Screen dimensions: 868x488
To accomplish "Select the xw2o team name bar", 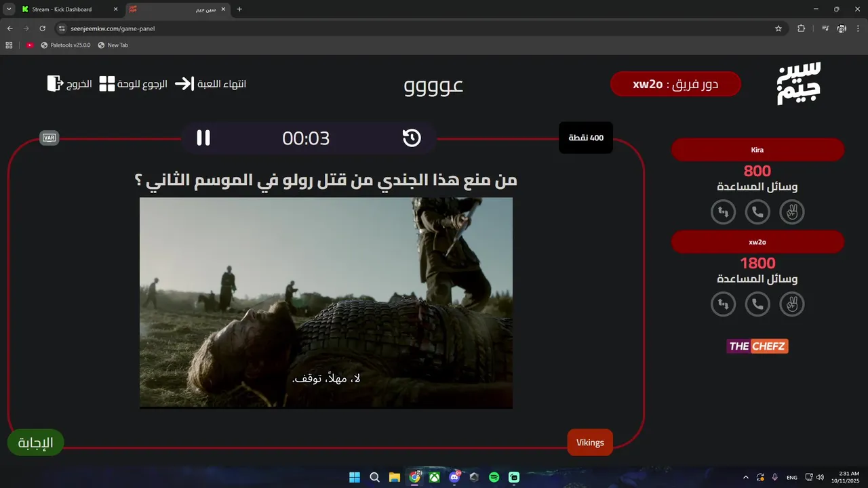I will tap(757, 242).
